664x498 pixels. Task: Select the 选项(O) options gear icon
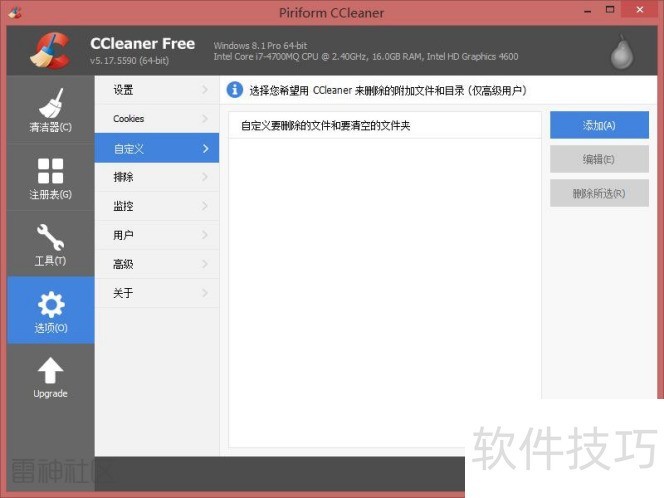51,304
